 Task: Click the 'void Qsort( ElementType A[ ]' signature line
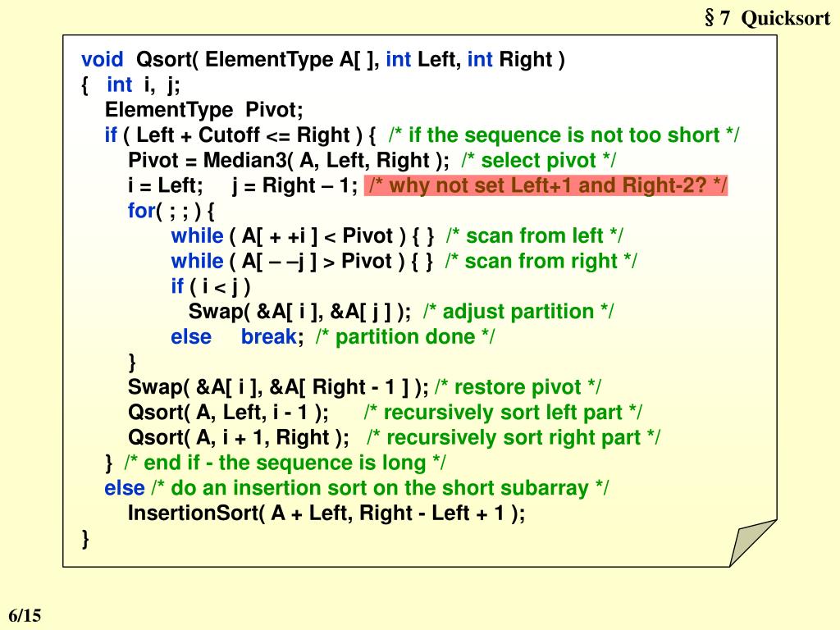[322, 59]
